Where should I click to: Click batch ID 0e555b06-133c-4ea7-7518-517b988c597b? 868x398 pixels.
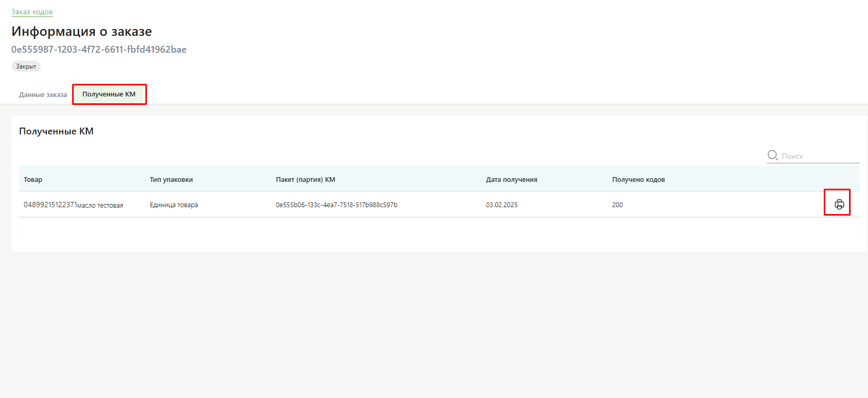pos(337,205)
